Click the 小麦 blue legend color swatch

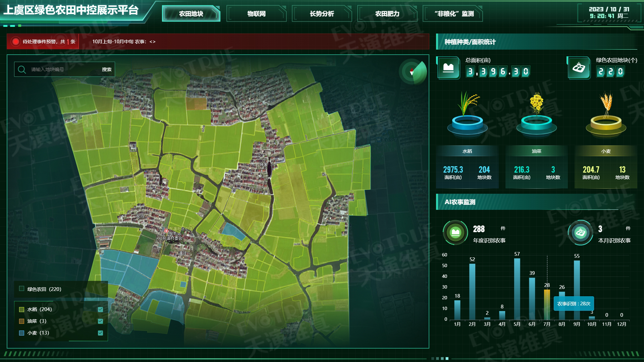(x=22, y=333)
